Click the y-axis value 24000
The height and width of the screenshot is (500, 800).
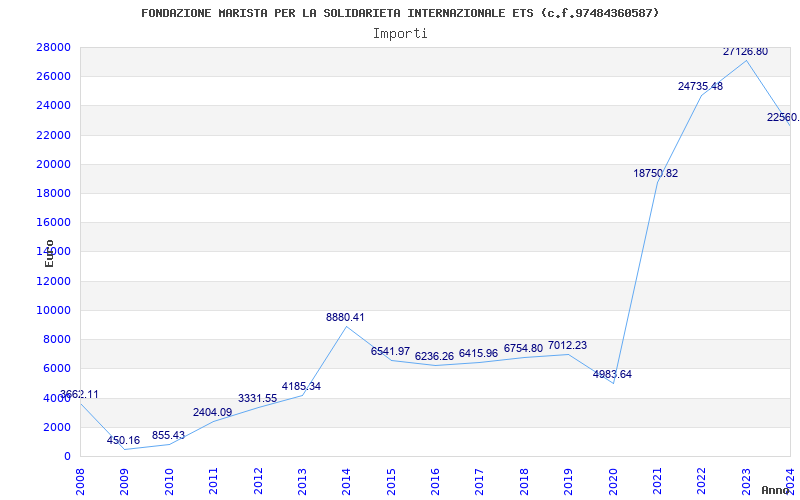tap(54, 106)
